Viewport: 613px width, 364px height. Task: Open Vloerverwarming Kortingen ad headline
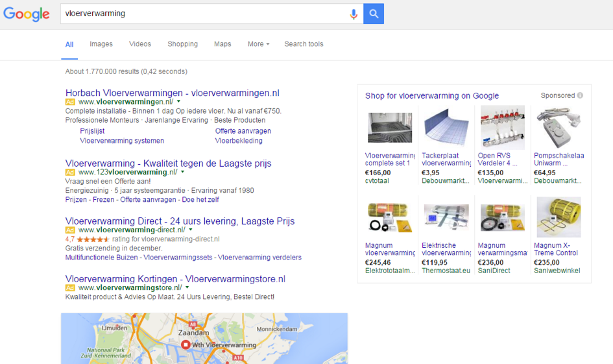(x=175, y=279)
